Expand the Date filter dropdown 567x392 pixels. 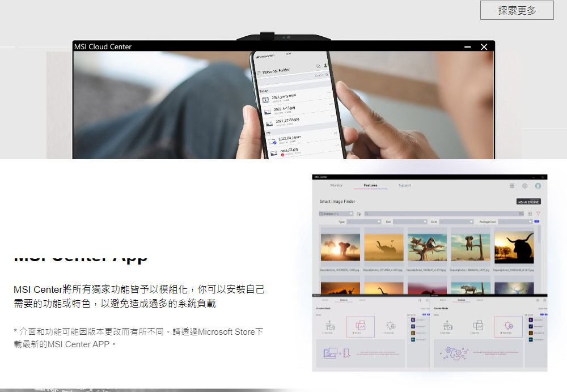(456, 221)
